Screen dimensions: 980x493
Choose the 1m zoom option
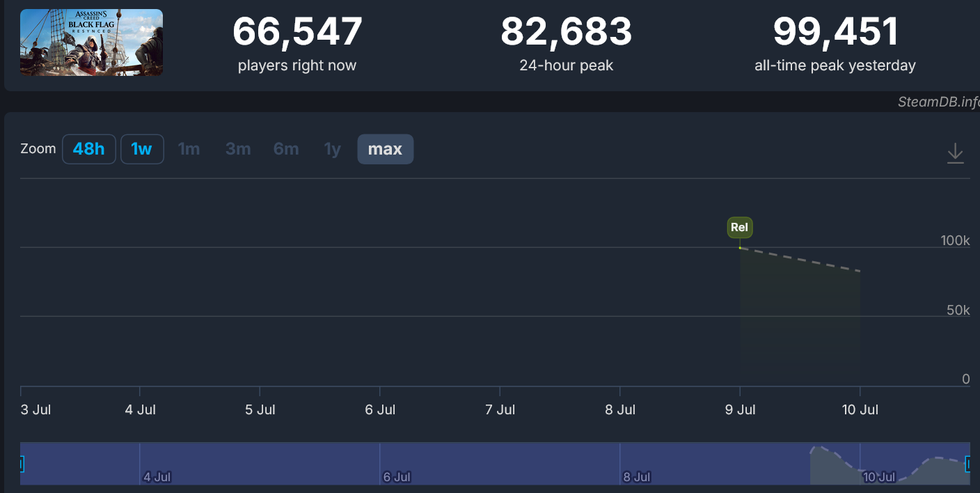tap(189, 149)
